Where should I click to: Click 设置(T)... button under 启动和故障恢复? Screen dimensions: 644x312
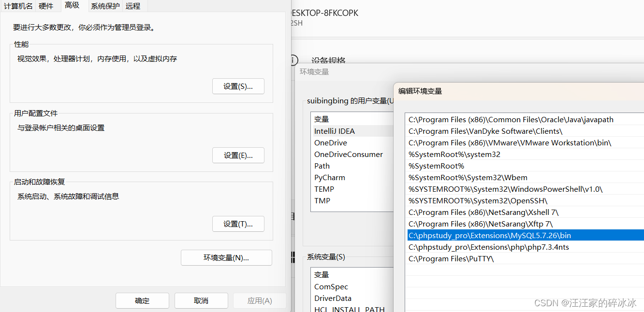point(238,224)
